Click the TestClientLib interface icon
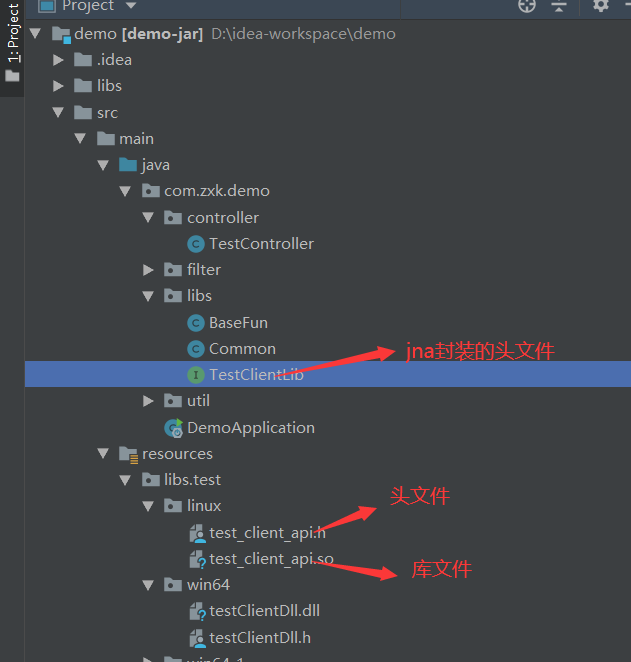The image size is (631, 662). [196, 375]
